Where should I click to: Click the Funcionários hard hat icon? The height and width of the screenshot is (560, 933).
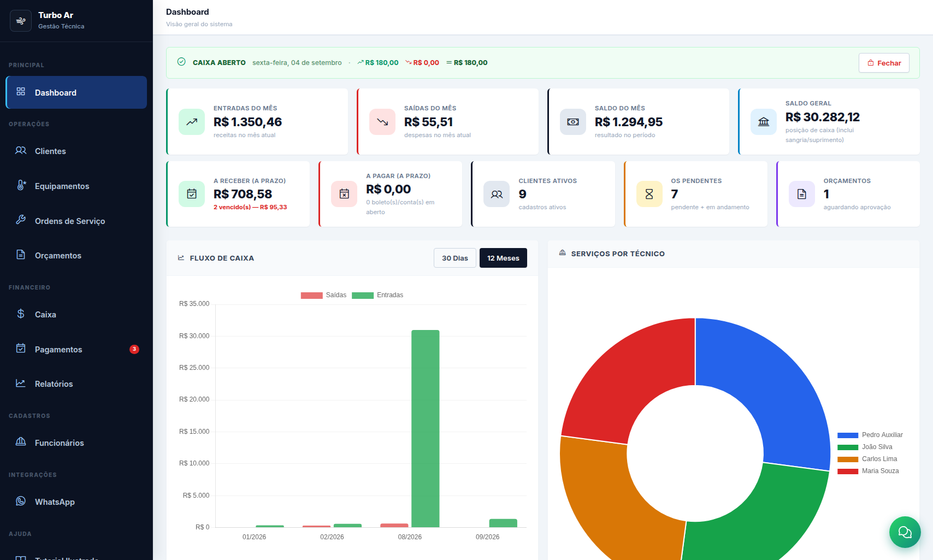21,441
